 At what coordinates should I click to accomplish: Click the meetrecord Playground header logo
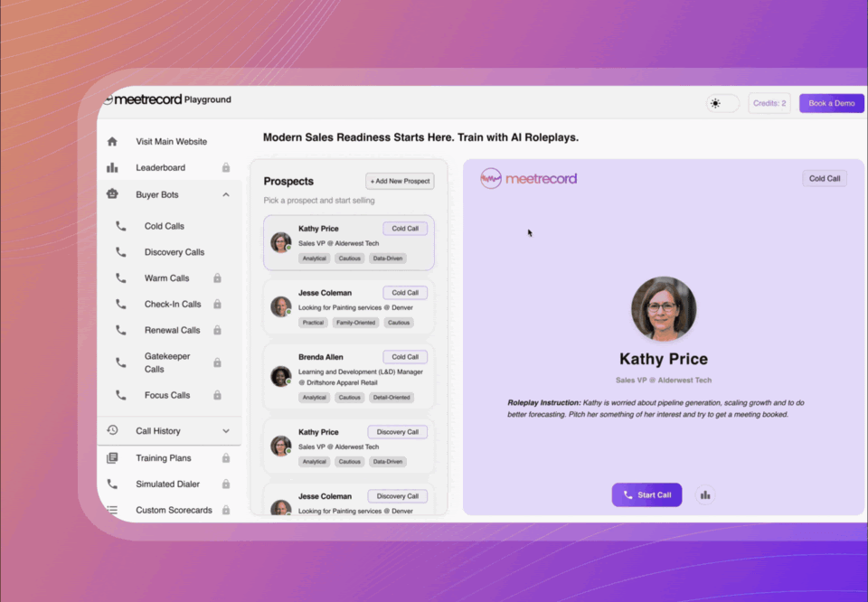click(167, 99)
